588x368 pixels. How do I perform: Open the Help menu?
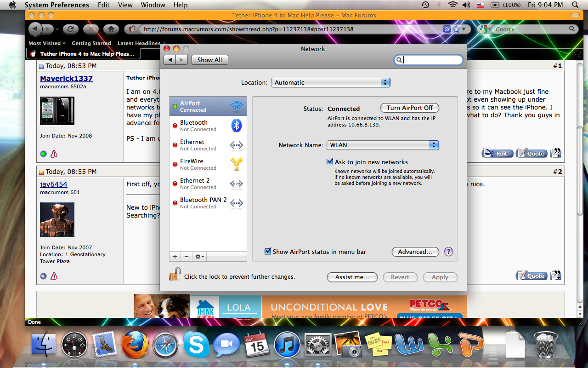tap(181, 5)
